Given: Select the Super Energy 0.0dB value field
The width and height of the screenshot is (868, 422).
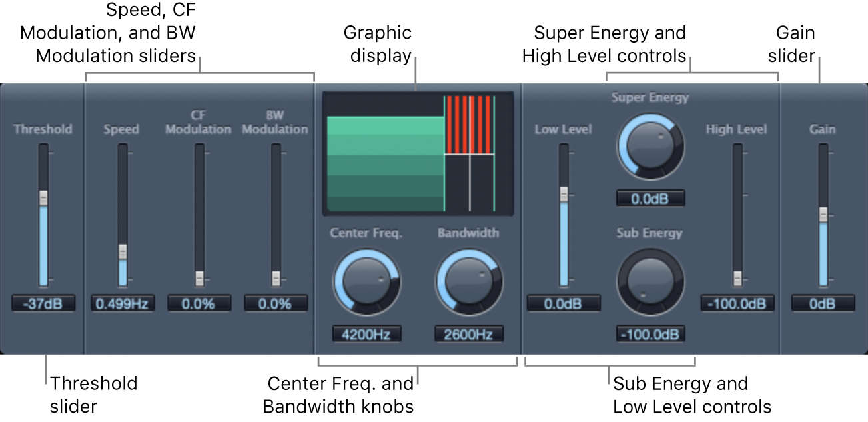Looking at the screenshot, I should click(650, 198).
